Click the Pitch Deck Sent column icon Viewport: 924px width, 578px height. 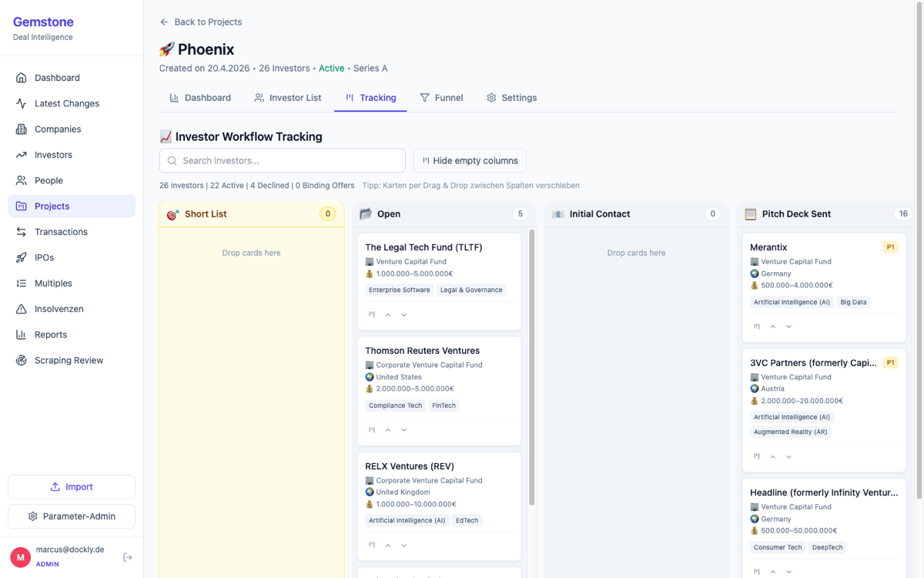751,214
